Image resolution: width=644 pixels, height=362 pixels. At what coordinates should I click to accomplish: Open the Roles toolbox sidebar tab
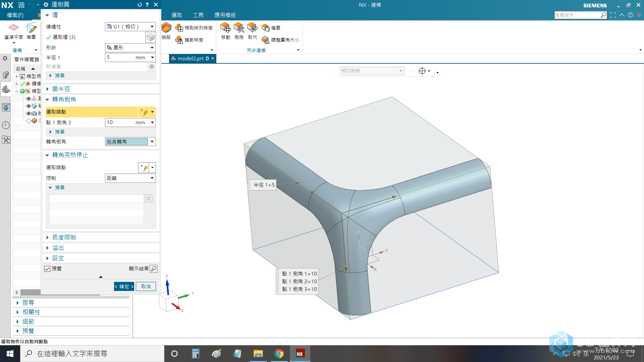6,140
